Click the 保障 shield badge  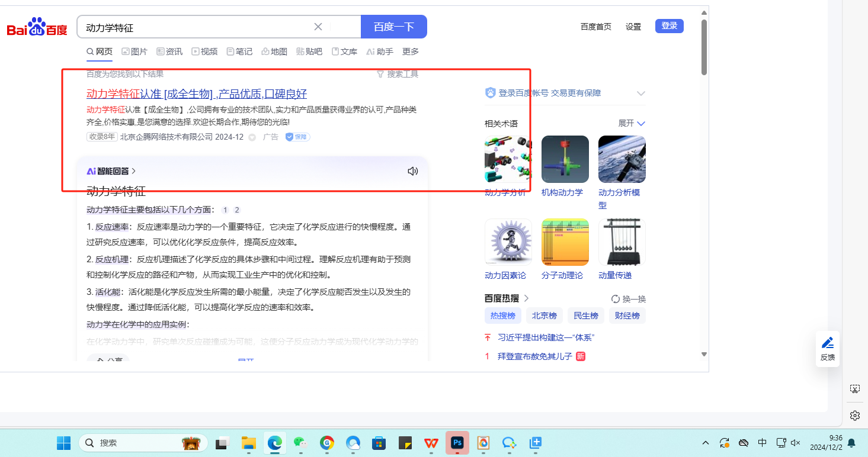tap(297, 137)
